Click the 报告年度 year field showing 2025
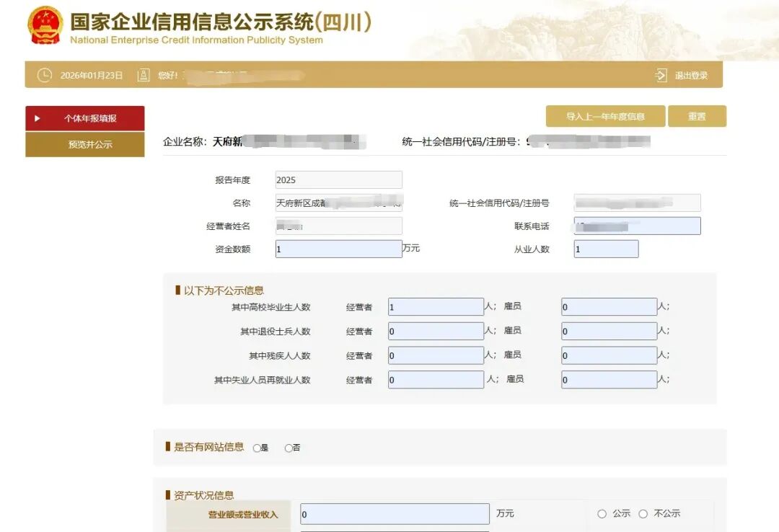This screenshot has width=779, height=532. 337,179
